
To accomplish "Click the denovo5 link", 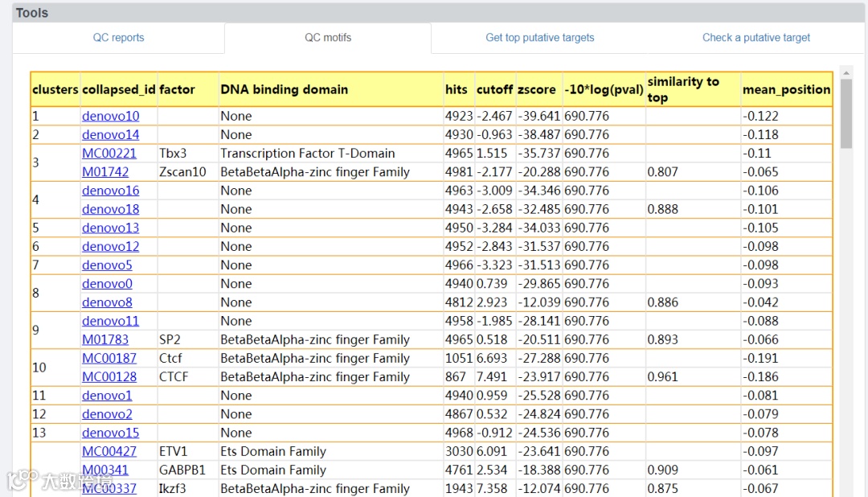I will 107,265.
